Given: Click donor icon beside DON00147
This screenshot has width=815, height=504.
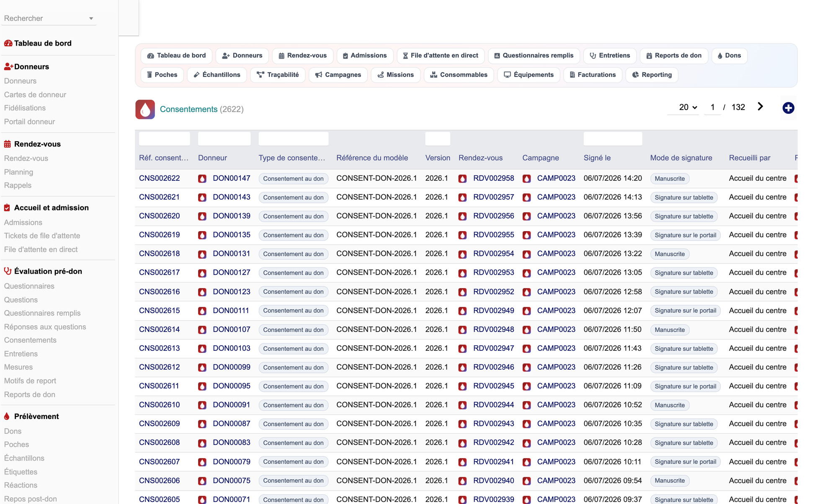Looking at the screenshot, I should click(202, 179).
